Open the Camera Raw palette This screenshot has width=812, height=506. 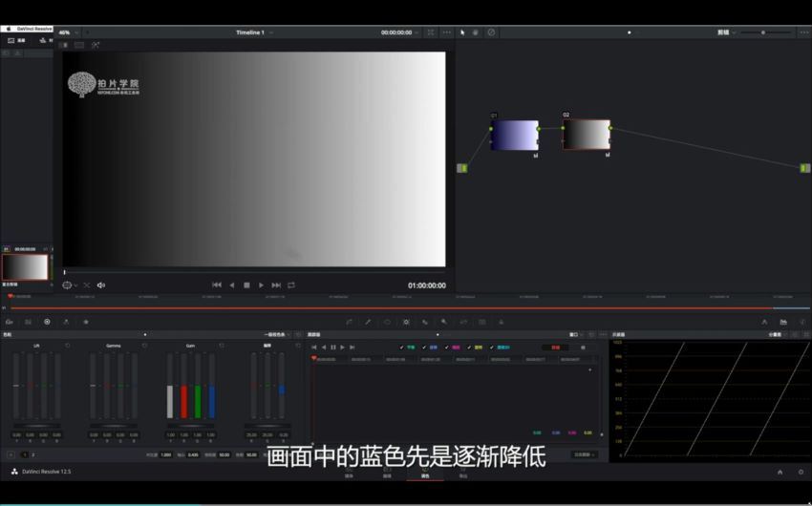point(9,322)
